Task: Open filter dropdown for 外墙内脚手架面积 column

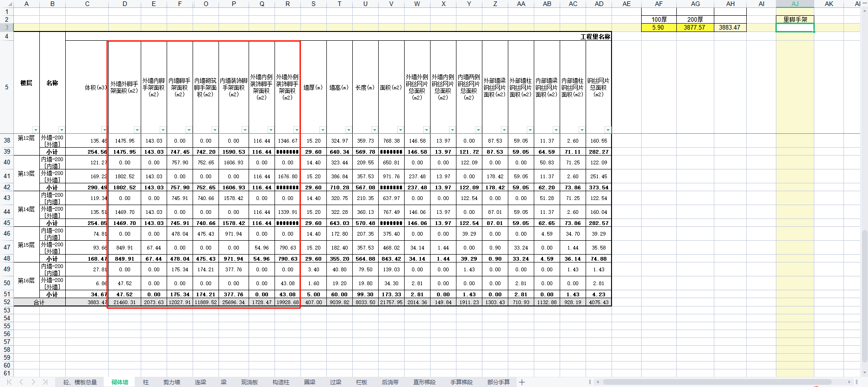Action: pyautogui.click(x=163, y=130)
